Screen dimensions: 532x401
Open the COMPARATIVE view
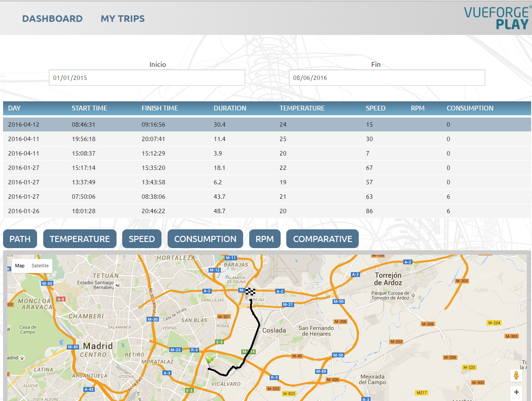pos(323,239)
